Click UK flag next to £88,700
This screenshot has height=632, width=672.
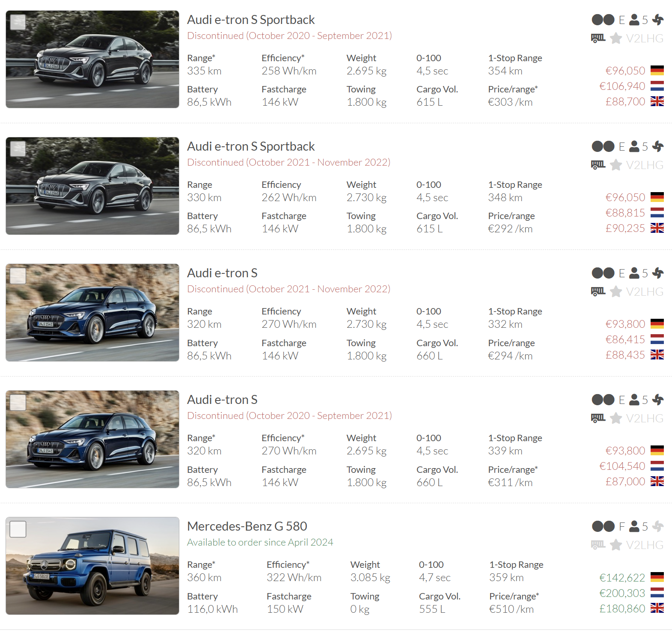[x=657, y=101]
